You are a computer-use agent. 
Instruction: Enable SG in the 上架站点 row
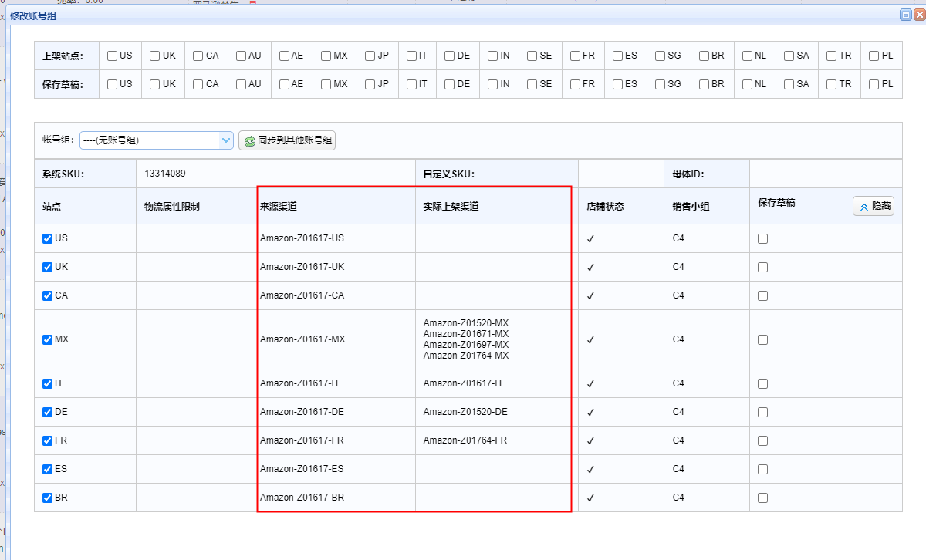[x=661, y=56]
